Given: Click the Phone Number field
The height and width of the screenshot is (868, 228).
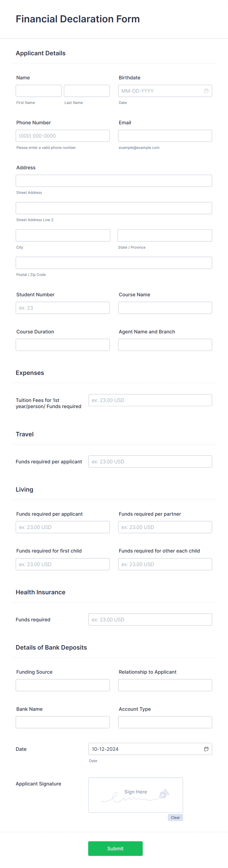Looking at the screenshot, I should pyautogui.click(x=63, y=136).
